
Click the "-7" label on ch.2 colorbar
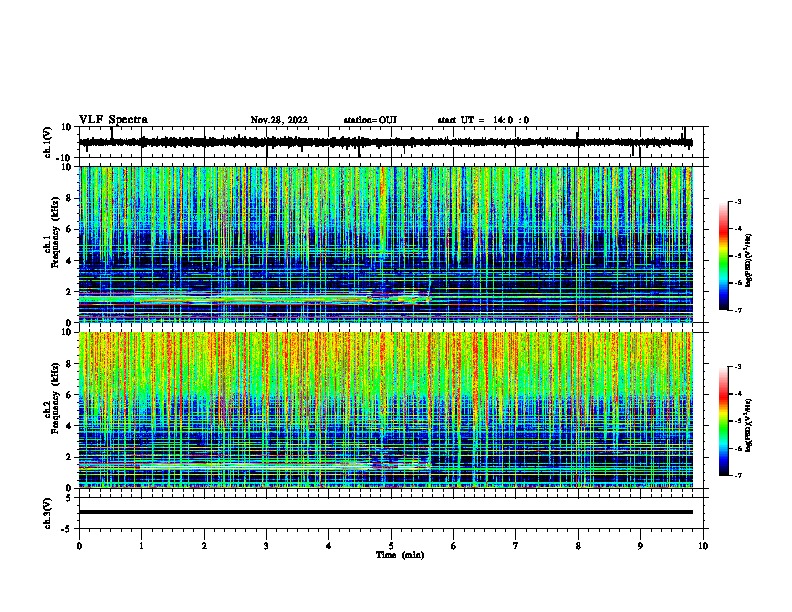tap(737, 476)
